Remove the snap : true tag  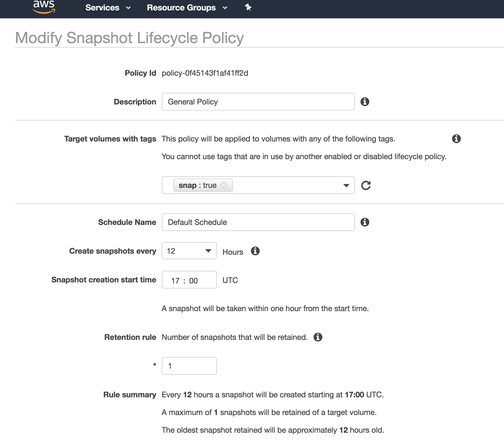[224, 185]
